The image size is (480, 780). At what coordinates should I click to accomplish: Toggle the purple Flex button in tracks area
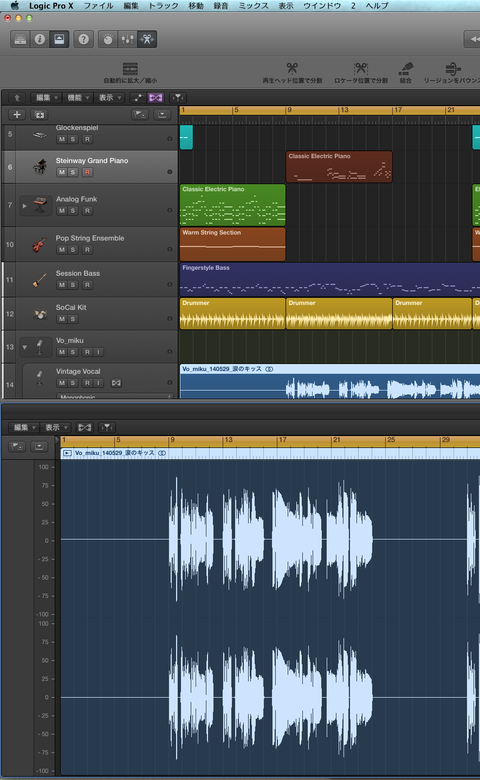(156, 98)
